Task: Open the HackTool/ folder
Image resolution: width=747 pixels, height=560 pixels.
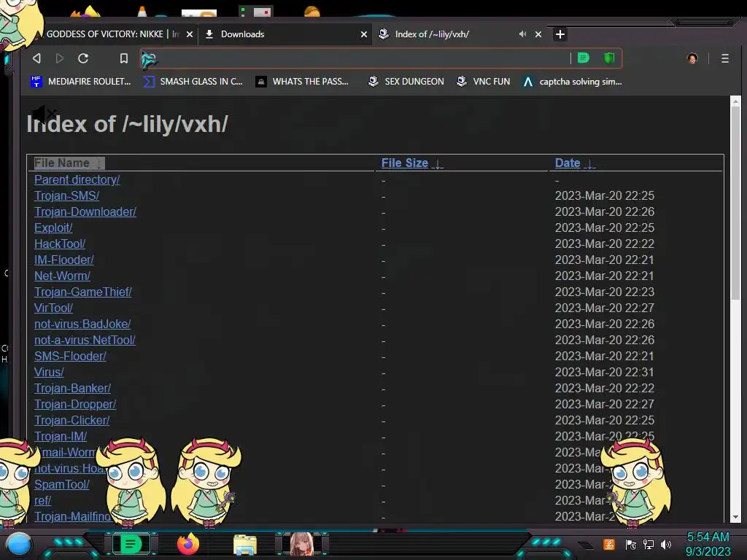Action: coord(60,244)
